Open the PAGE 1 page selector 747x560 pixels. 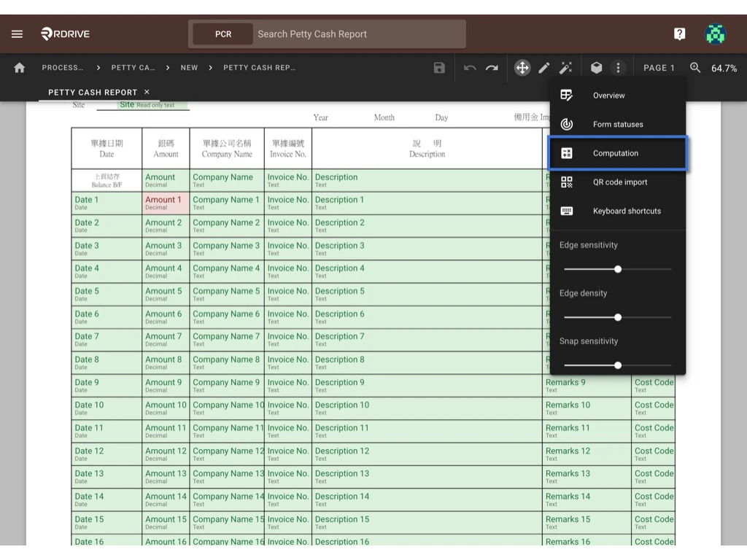(659, 68)
